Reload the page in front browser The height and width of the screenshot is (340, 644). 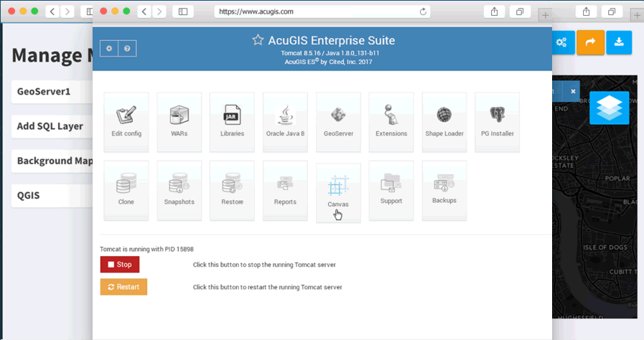coord(423,11)
